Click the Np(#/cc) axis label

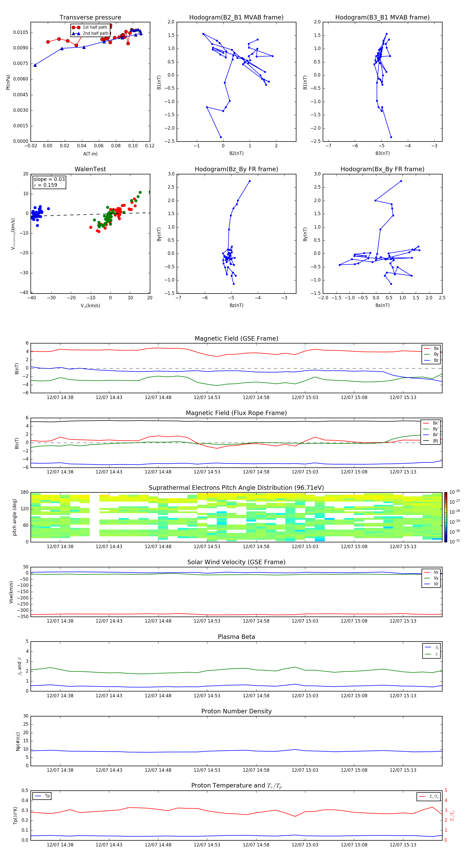(18, 741)
